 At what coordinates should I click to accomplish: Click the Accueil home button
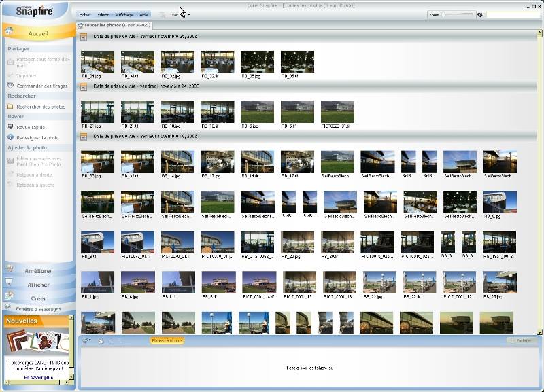point(38,33)
